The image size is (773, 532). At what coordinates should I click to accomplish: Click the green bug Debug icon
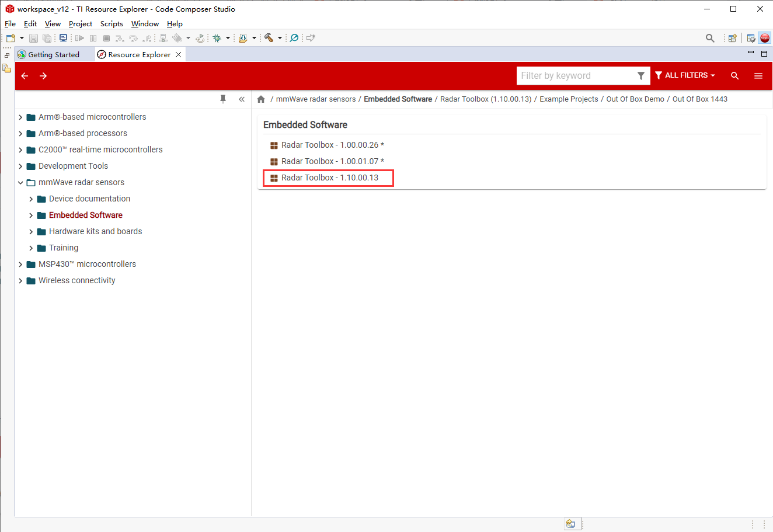(x=217, y=38)
